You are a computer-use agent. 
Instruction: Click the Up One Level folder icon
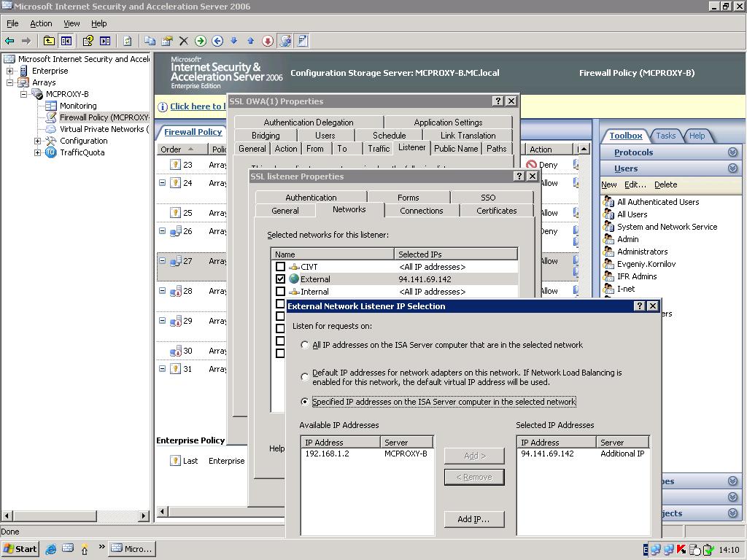click(49, 41)
